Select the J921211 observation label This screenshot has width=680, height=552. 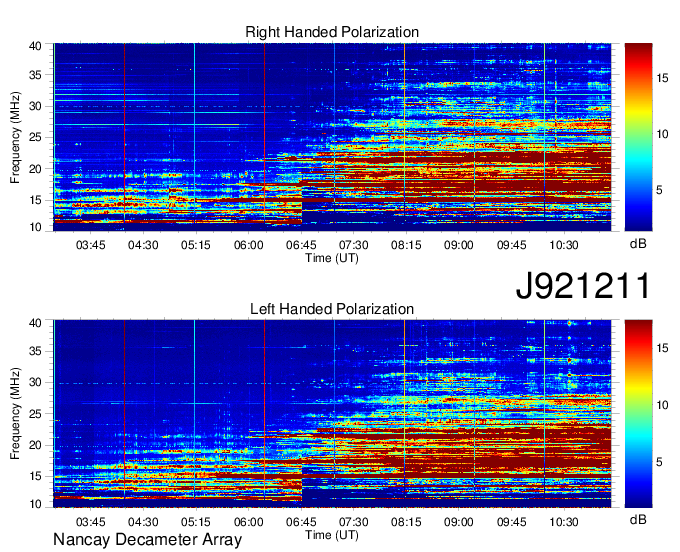click(x=583, y=285)
